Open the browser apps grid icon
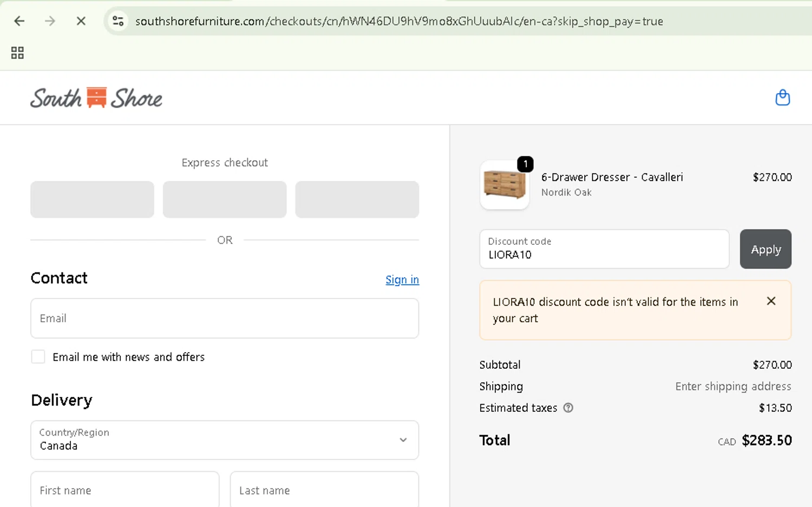Screen dimensions: 812x507 coord(17,53)
